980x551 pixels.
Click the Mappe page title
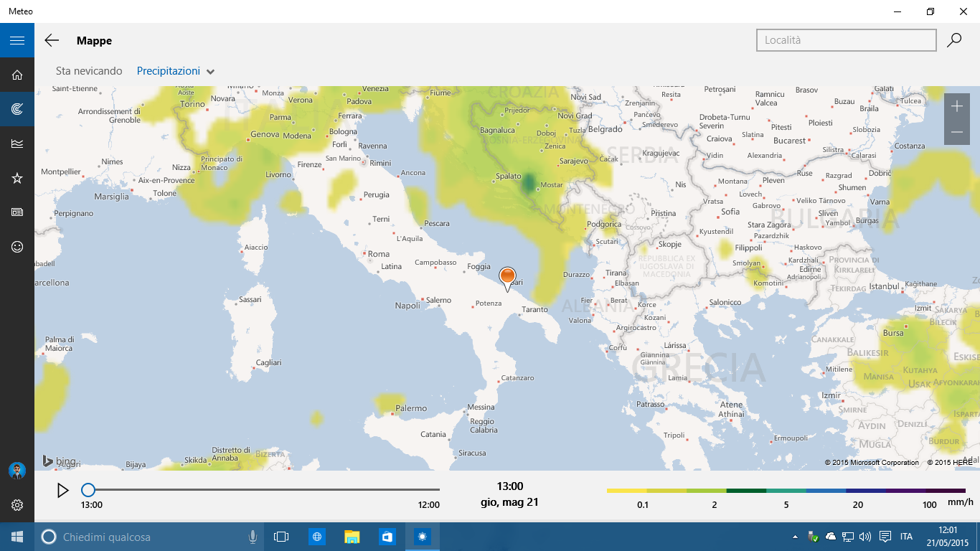(x=94, y=41)
